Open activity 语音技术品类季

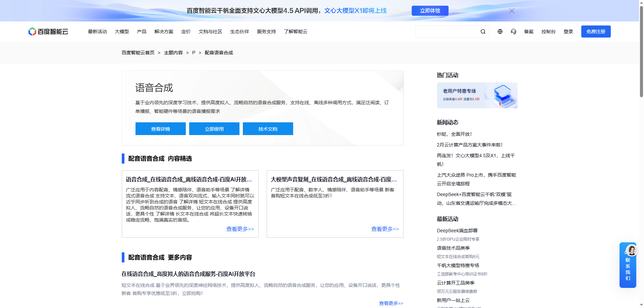click(x=453, y=248)
